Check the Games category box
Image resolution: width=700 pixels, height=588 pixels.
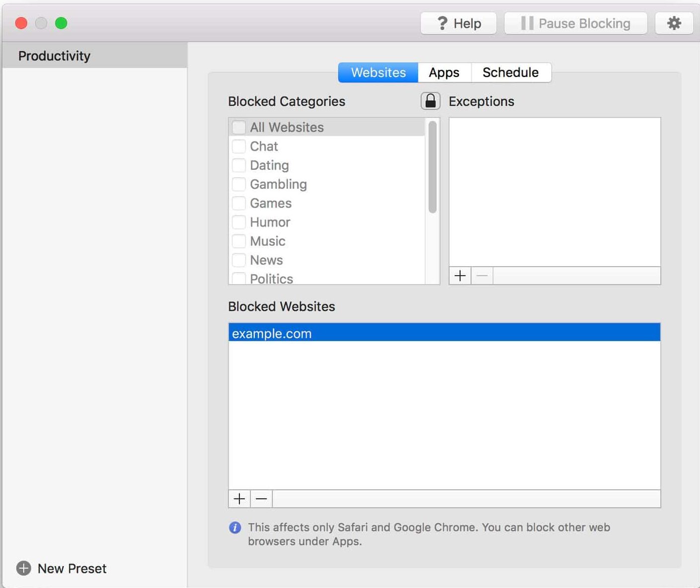pos(239,203)
